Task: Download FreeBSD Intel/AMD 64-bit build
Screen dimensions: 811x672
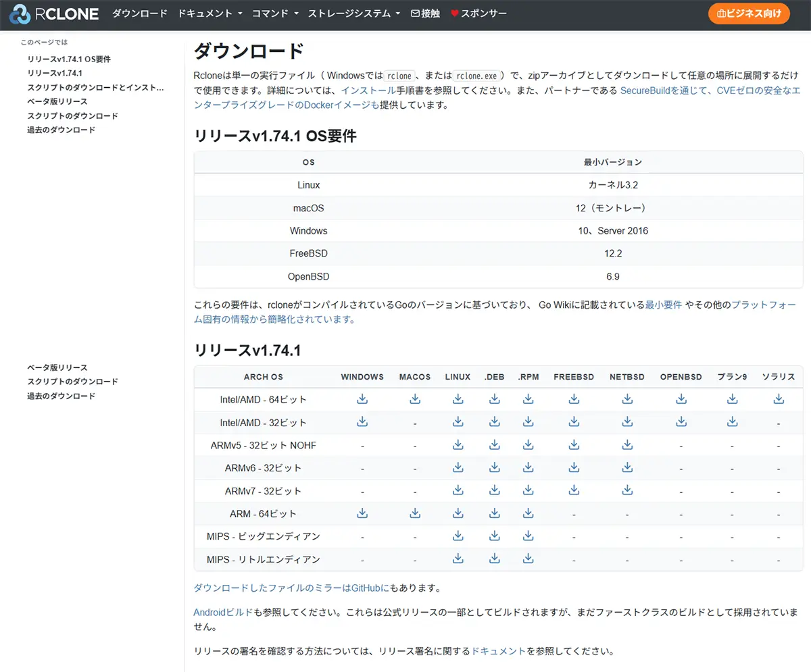Action: click(574, 399)
